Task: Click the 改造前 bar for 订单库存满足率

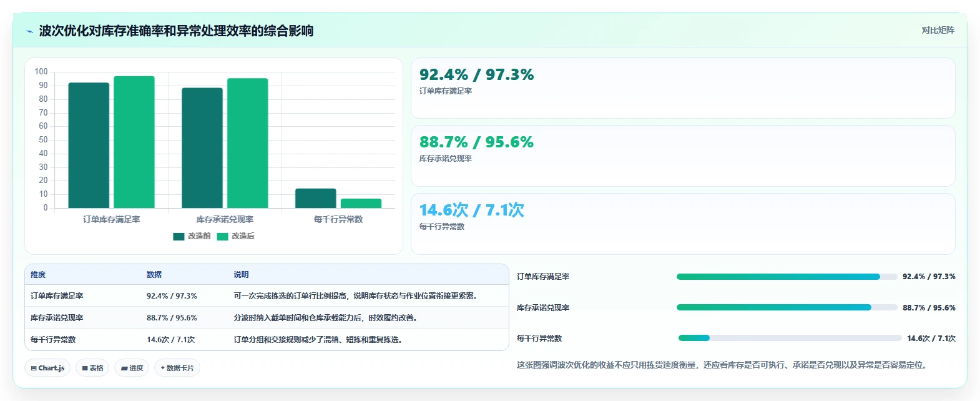Action: (x=89, y=146)
